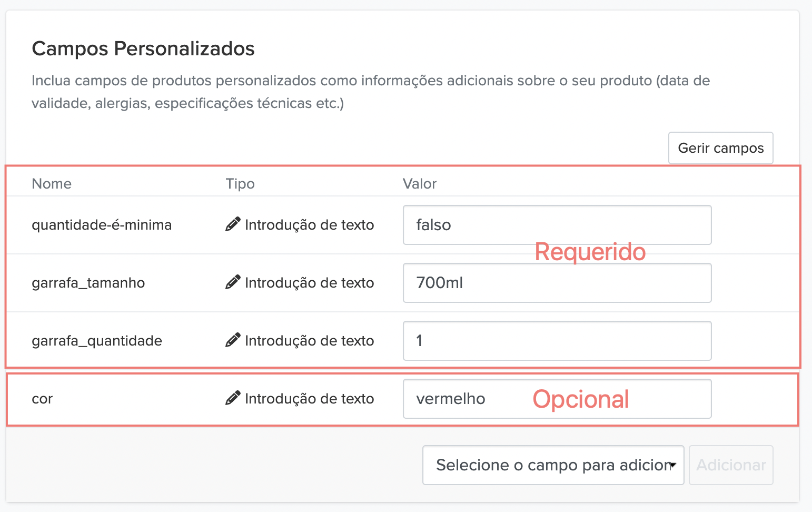Image resolution: width=812 pixels, height=512 pixels.
Task: Click 'Introdução de texto' in cor row
Action: coord(310,399)
